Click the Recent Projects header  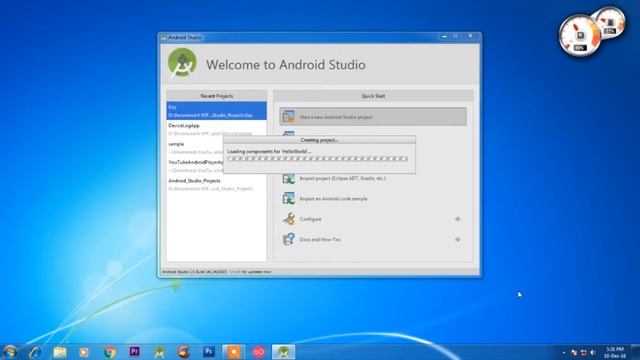(x=216, y=96)
